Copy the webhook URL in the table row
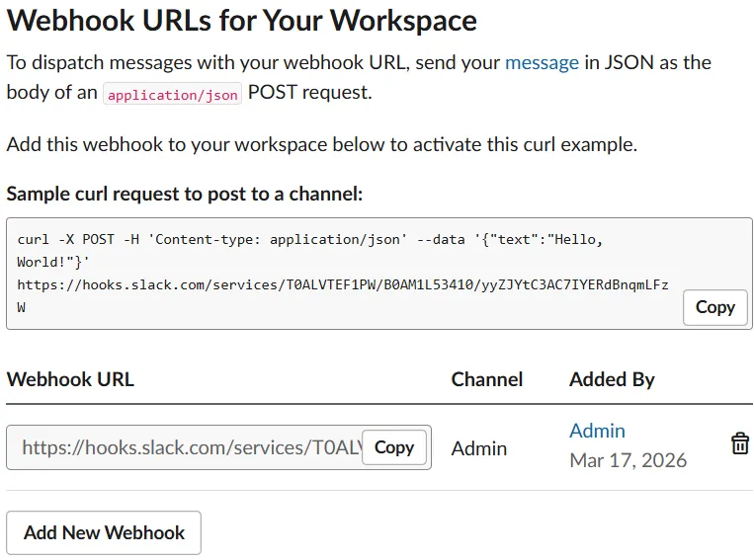The width and height of the screenshot is (754, 560). click(x=394, y=447)
